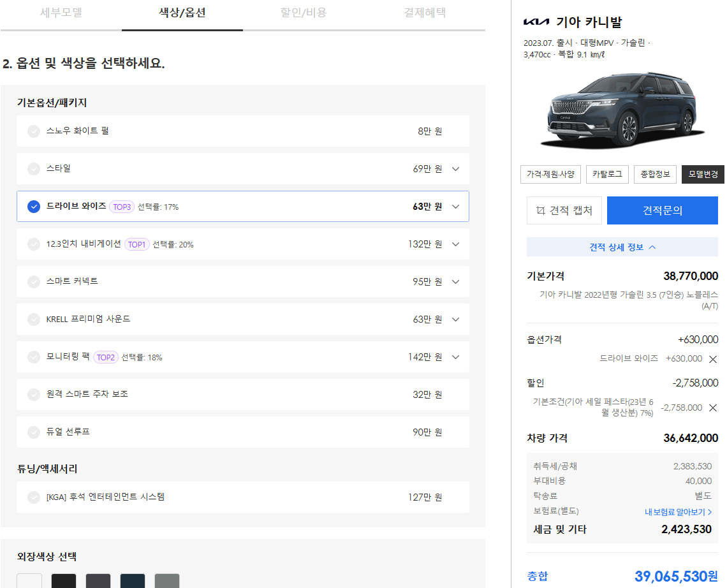This screenshot has width=727, height=588.
Task: Check KRELL 프리미엄 사운드 option
Action: click(x=33, y=319)
